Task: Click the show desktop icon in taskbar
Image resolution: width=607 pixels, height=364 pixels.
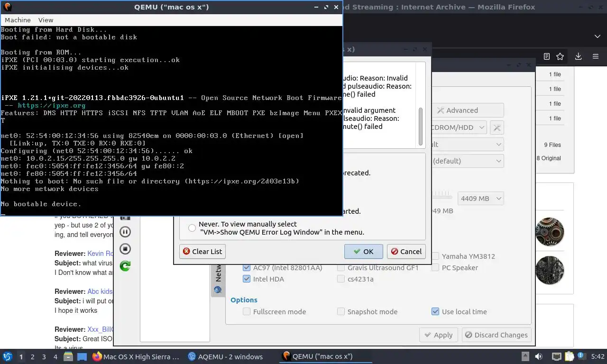Action: click(x=82, y=356)
